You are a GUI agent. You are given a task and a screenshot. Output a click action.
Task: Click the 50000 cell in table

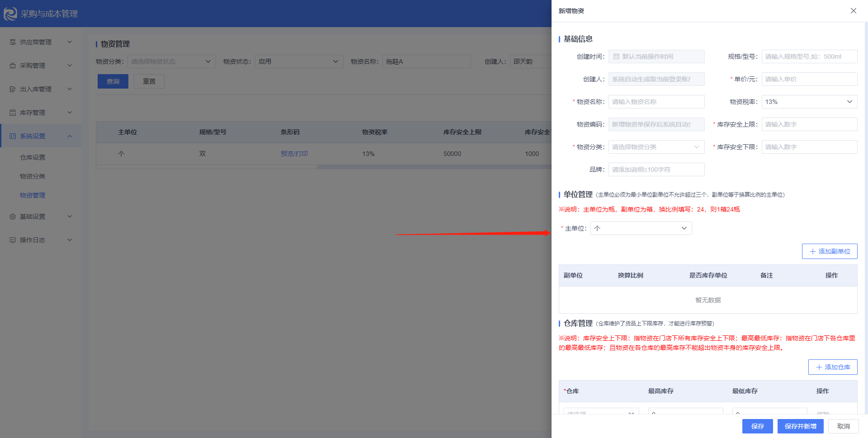[x=452, y=154]
